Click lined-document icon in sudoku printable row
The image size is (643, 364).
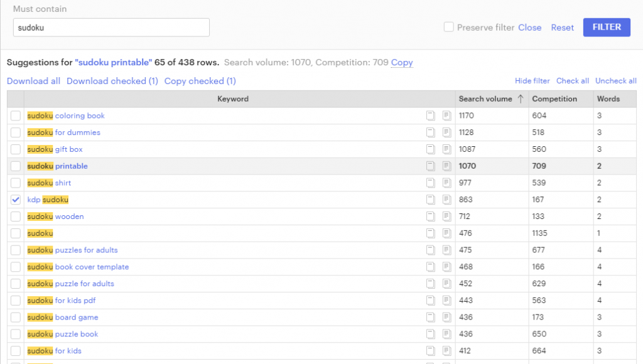(x=446, y=166)
